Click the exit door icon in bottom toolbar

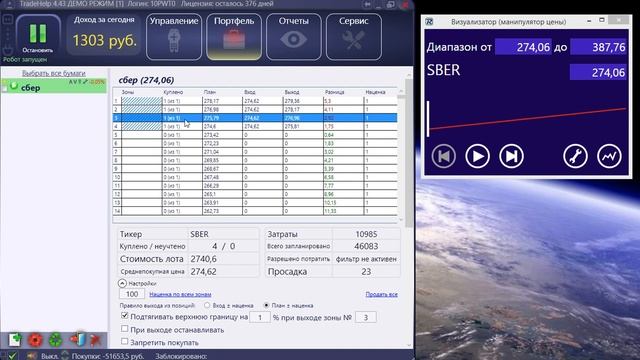(77, 340)
